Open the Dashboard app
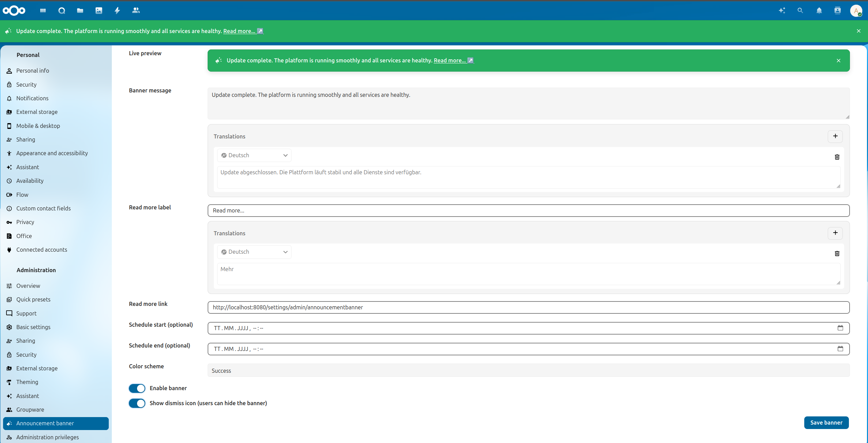Viewport: 868px width, 443px height. [x=43, y=11]
